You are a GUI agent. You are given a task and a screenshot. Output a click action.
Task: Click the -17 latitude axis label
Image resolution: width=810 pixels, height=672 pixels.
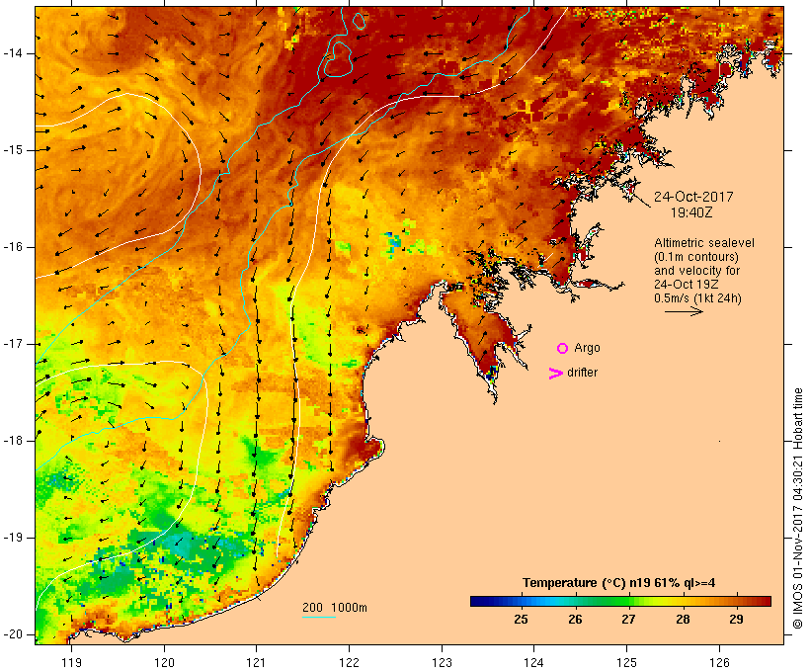(13, 344)
